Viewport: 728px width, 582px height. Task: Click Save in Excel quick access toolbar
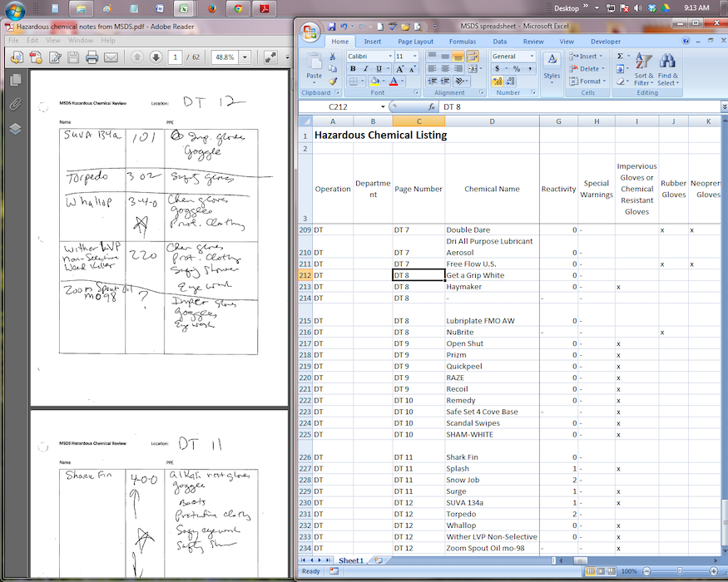click(331, 27)
